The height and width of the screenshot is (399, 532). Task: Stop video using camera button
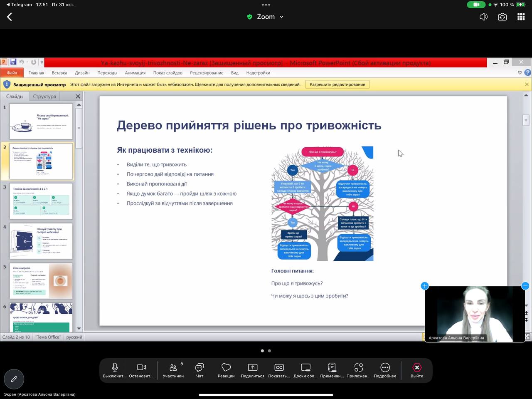[x=141, y=368]
